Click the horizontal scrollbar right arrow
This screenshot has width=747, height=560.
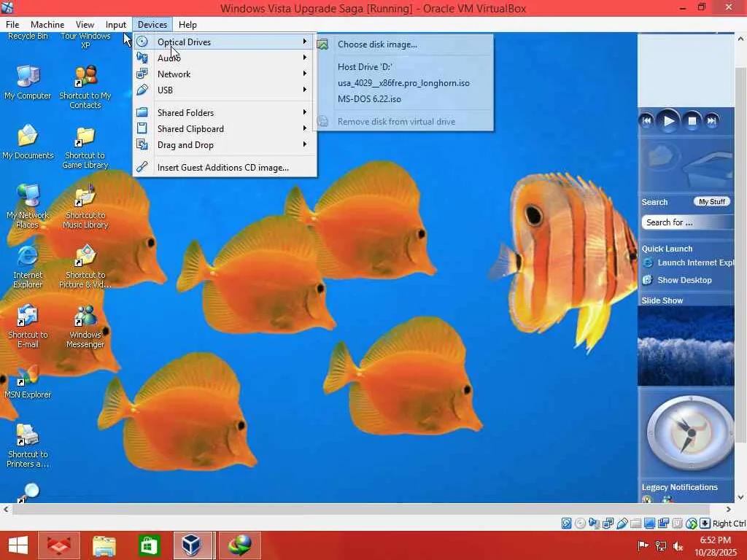pyautogui.click(x=729, y=509)
